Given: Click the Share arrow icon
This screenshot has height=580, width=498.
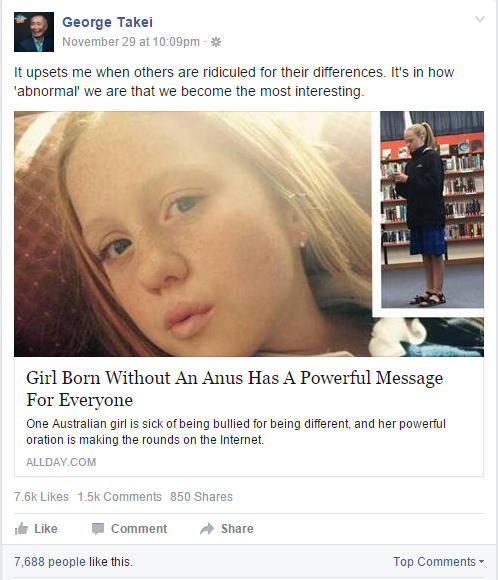Looking at the screenshot, I should pos(207,529).
